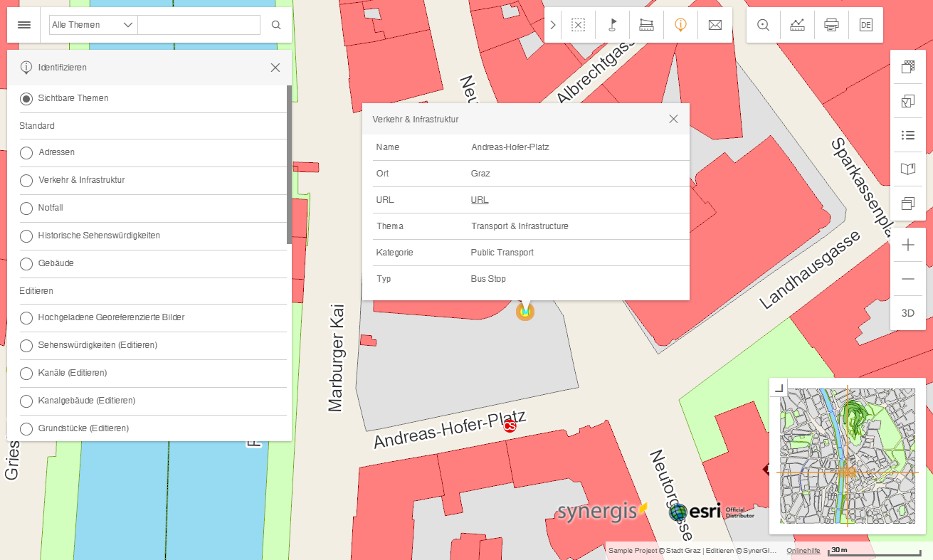Open the measure distance tool
The width and height of the screenshot is (933, 560).
tap(646, 24)
